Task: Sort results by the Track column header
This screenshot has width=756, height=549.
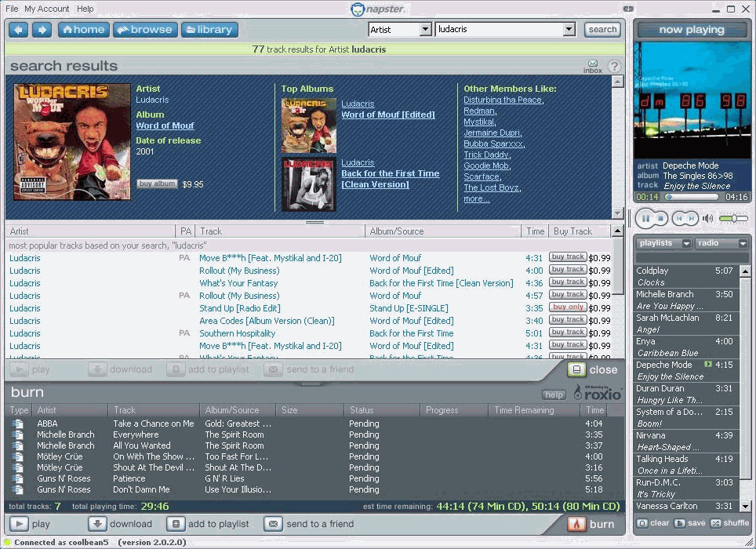Action: click(x=280, y=231)
